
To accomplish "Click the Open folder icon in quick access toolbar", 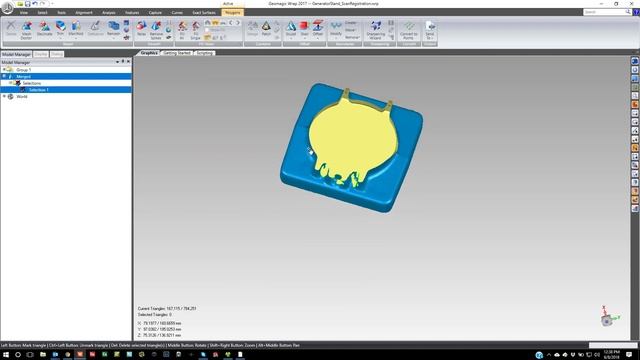I will [x=20, y=4].
